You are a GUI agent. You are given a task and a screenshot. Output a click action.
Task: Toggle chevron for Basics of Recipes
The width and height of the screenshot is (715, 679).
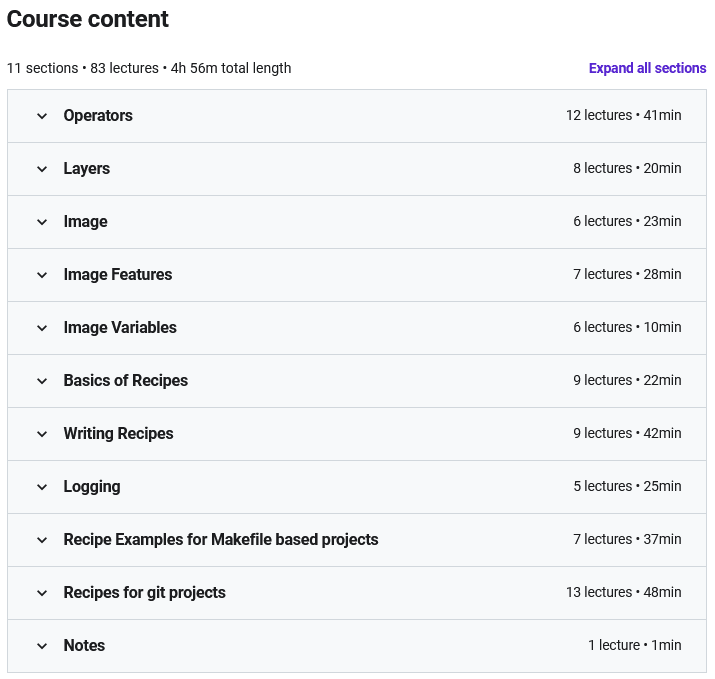tap(42, 381)
